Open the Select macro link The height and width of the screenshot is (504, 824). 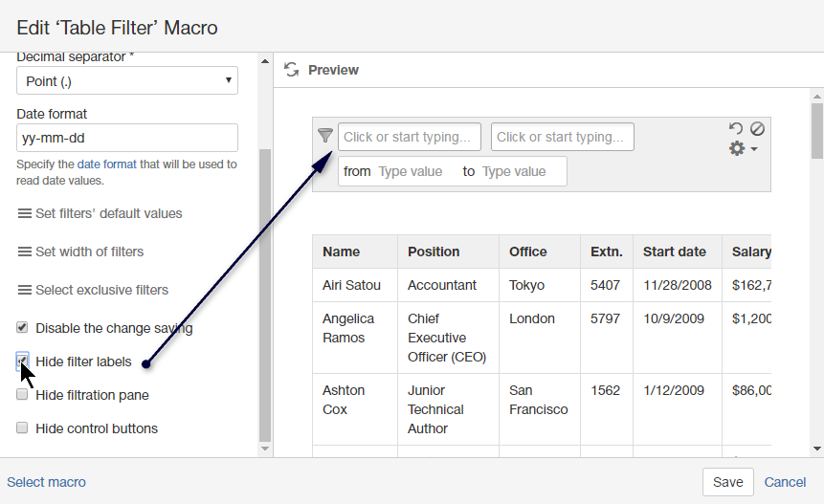(x=46, y=482)
